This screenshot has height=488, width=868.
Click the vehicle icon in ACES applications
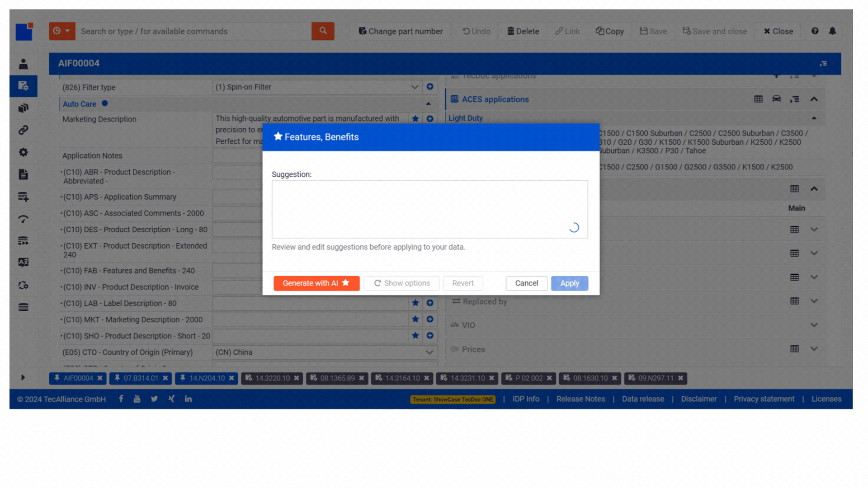click(776, 99)
